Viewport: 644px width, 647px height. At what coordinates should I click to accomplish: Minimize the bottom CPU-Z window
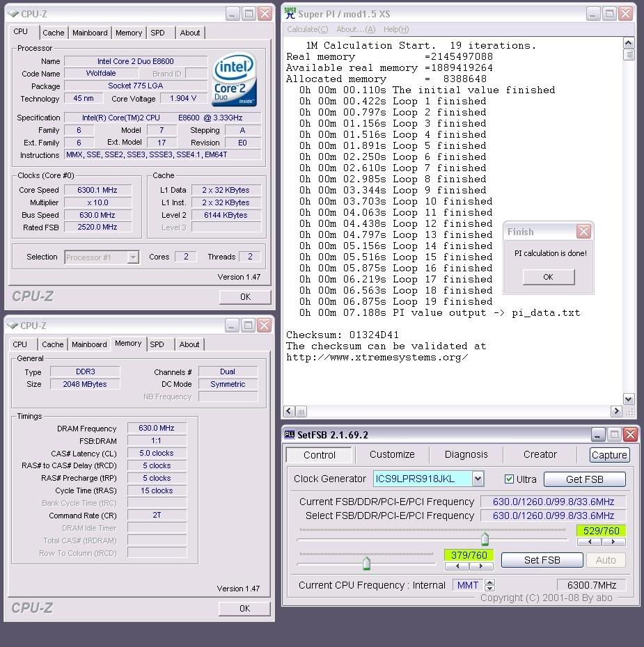[232, 326]
